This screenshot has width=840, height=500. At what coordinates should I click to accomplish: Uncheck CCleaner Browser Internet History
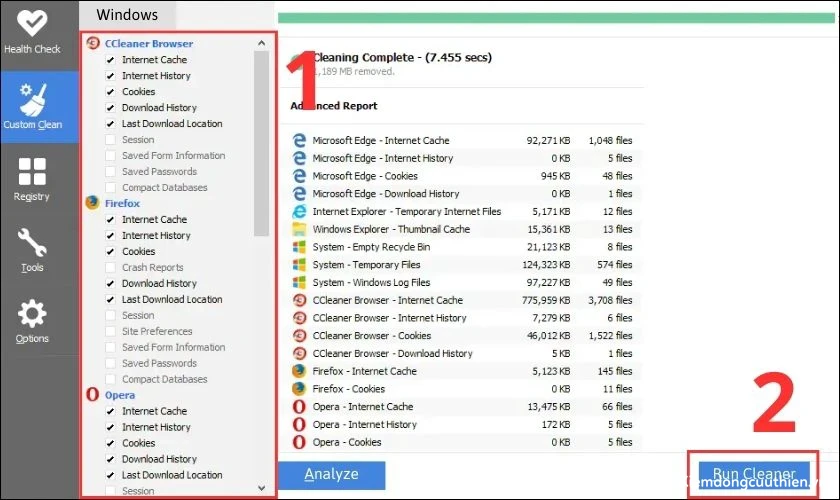[110, 76]
